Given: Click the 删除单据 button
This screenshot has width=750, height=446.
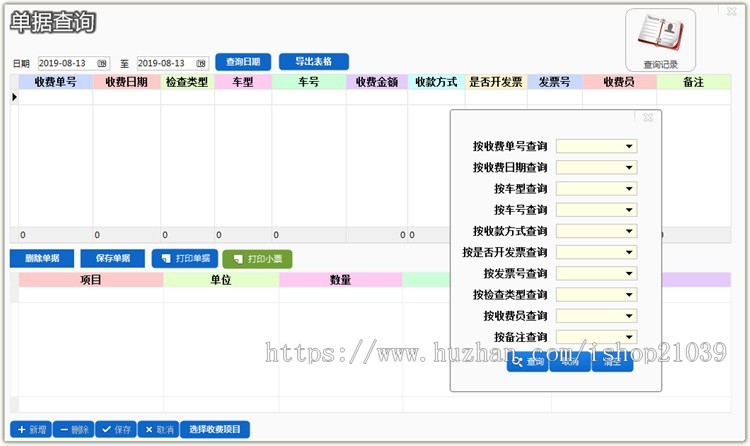Looking at the screenshot, I should pos(42,258).
